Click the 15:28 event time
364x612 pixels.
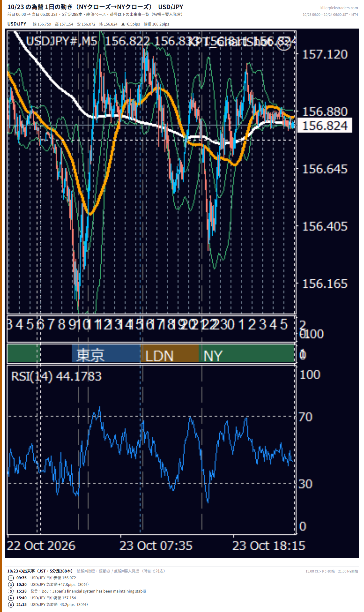click(x=22, y=591)
